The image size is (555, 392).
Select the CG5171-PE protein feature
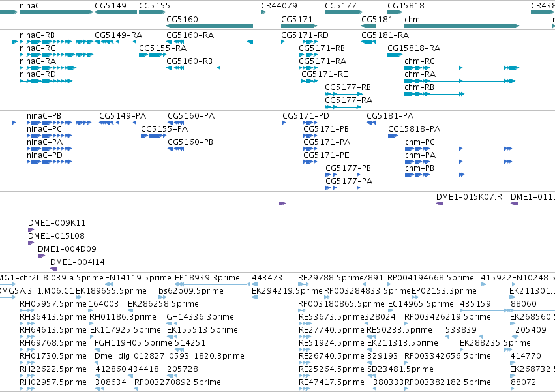tap(310, 162)
